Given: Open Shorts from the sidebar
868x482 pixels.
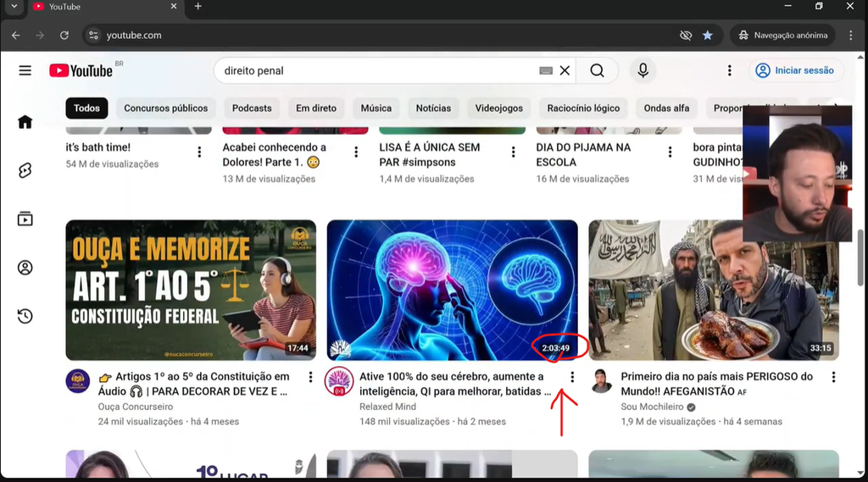Looking at the screenshot, I should tap(25, 170).
